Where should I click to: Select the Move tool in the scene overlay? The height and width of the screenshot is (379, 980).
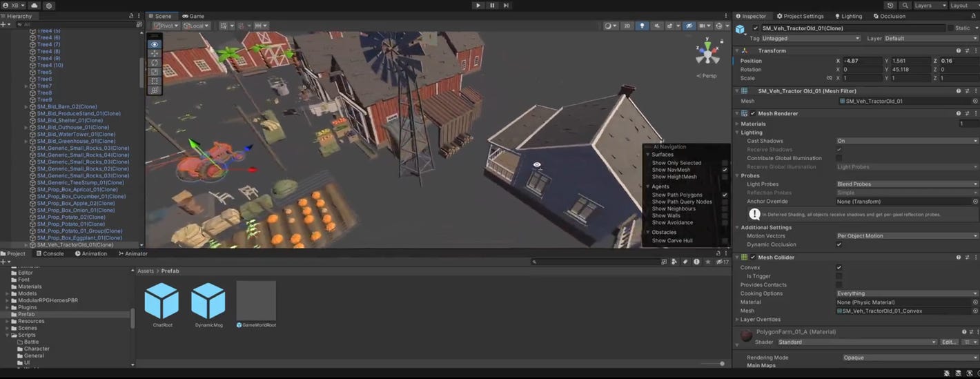tap(155, 53)
